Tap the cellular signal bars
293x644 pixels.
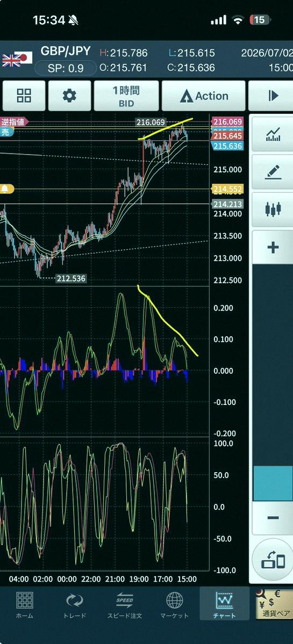[219, 20]
